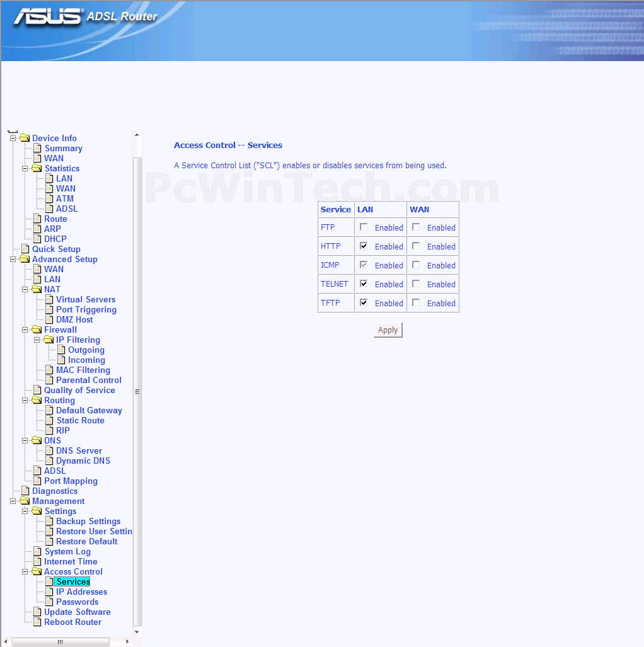
Task: Click the sidebar vertical scrollbar thumb
Action: tap(137, 391)
